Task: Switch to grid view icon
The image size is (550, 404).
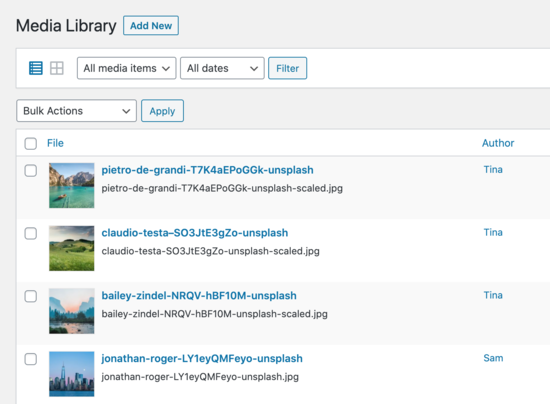Action: tap(56, 68)
